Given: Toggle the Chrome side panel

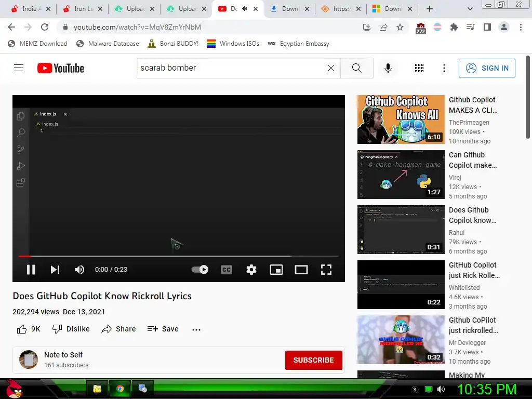Looking at the screenshot, I should pyautogui.click(x=487, y=27).
